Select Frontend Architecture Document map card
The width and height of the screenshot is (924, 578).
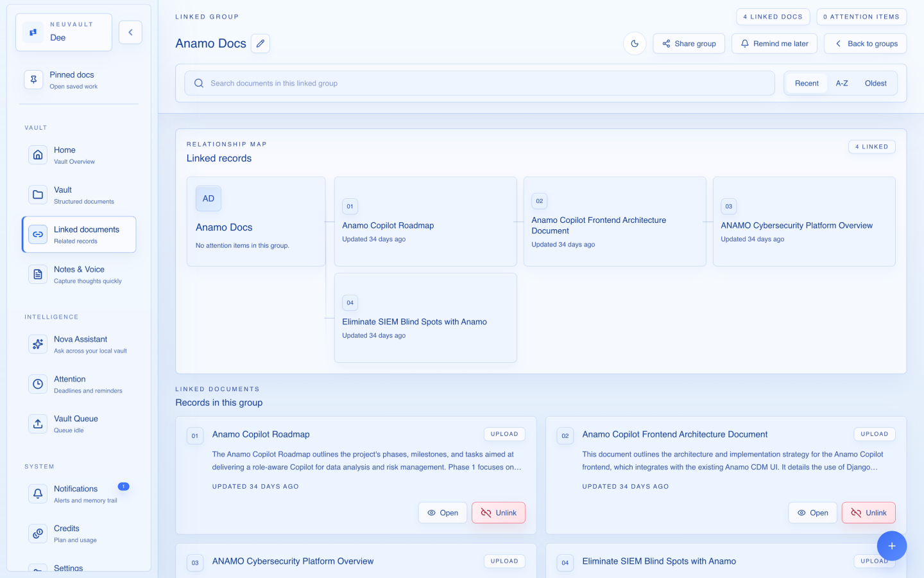[615, 222]
